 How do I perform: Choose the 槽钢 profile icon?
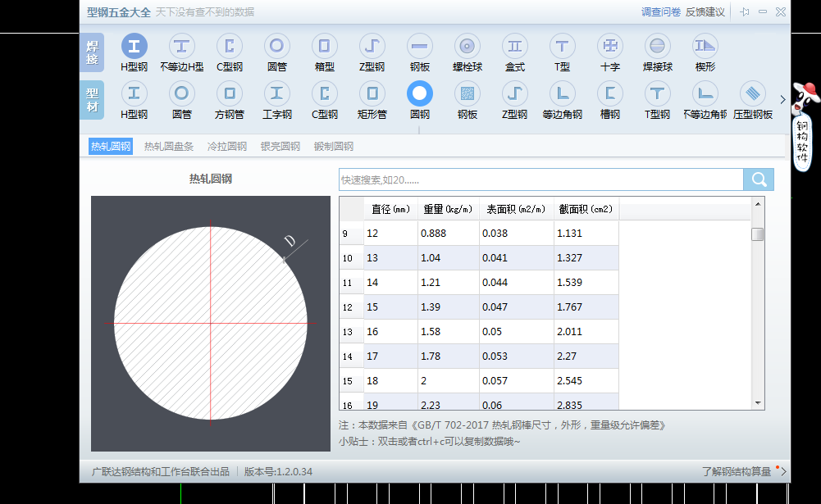[x=609, y=94]
